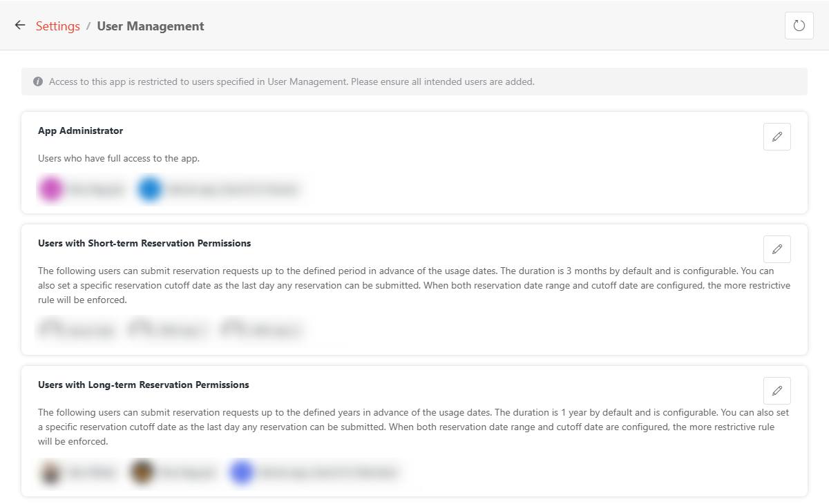This screenshot has width=829, height=504.
Task: Click the info icon in the access notice banner
Action: pyautogui.click(x=38, y=81)
